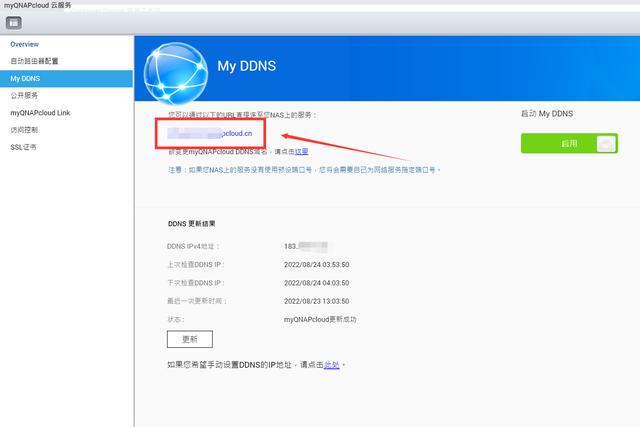Screen dimensions: 640x427
Task: Click the DDNS 更新结果 heading
Action: (191, 224)
